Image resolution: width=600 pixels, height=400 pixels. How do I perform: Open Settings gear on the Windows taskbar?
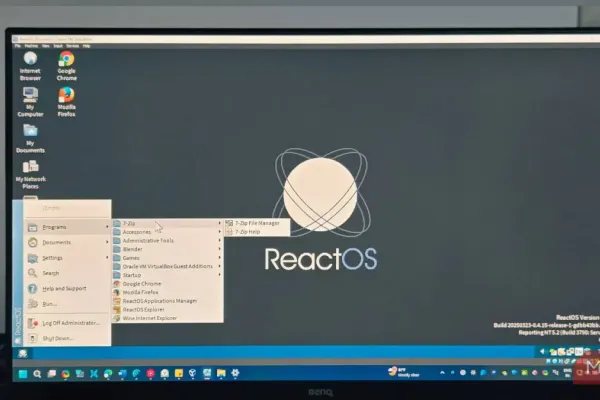[235, 373]
